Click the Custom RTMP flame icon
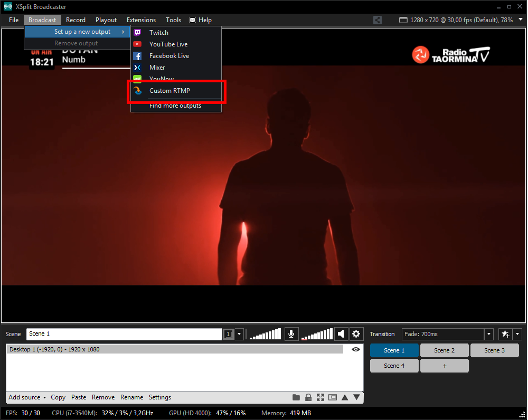 [137, 91]
